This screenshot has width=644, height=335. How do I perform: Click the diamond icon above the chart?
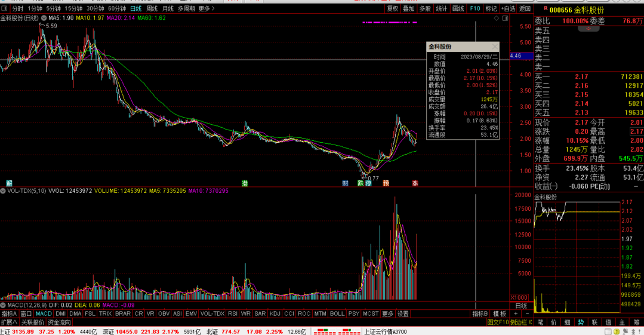[496, 18]
